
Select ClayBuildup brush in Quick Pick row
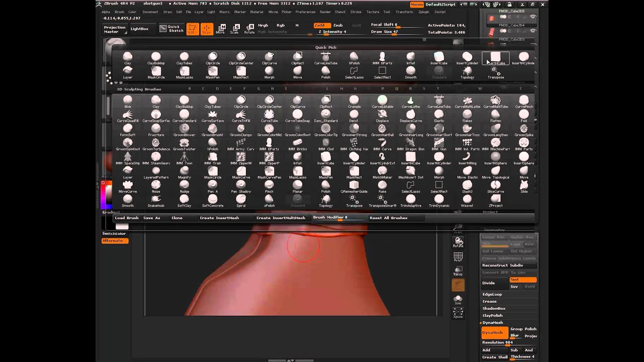tap(156, 59)
